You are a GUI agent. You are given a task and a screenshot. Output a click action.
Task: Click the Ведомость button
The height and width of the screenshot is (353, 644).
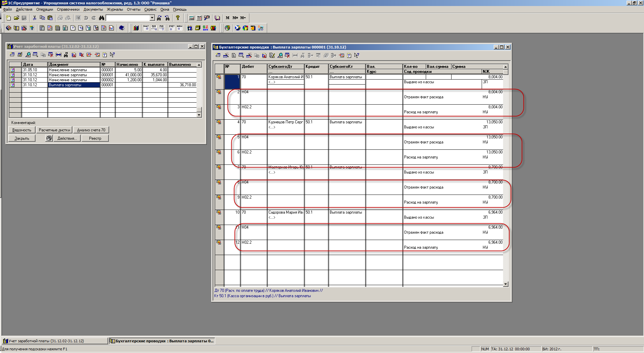22,130
